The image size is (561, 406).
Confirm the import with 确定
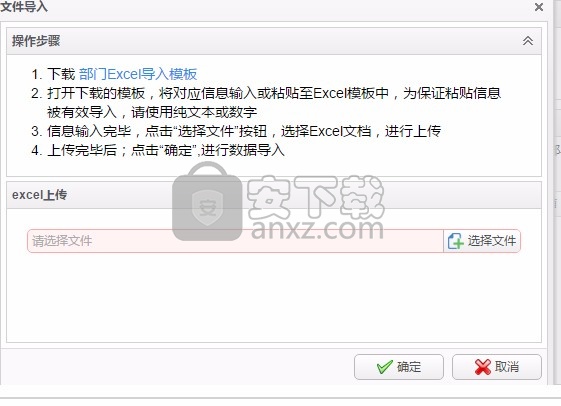tap(399, 367)
